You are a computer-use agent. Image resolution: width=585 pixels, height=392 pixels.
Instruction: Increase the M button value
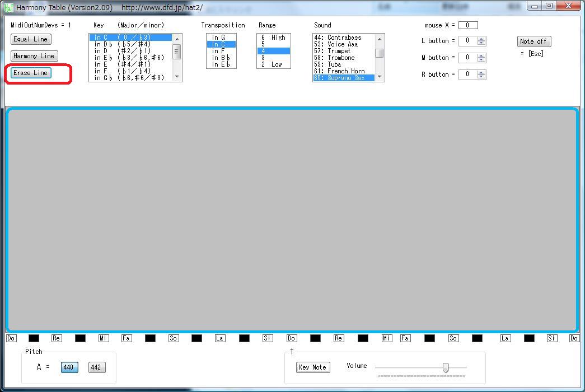coord(481,55)
